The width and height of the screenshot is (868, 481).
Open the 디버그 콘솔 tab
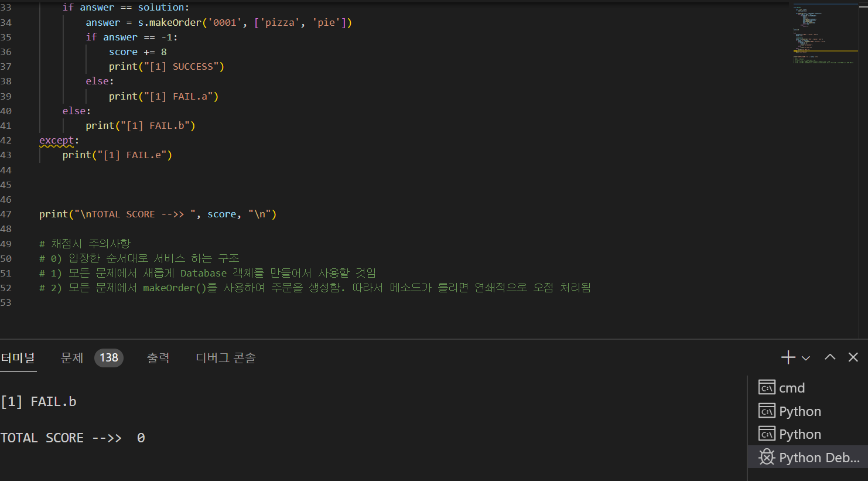[x=225, y=357]
